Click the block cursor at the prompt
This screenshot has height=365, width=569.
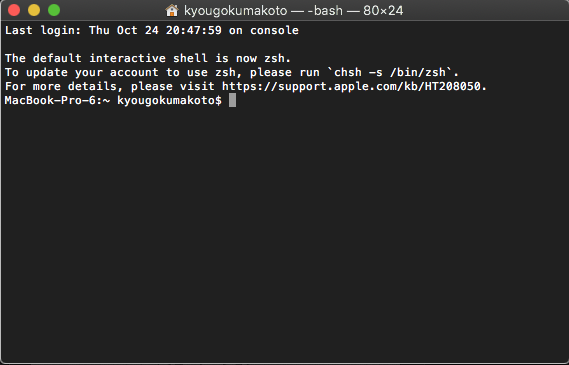coord(233,100)
